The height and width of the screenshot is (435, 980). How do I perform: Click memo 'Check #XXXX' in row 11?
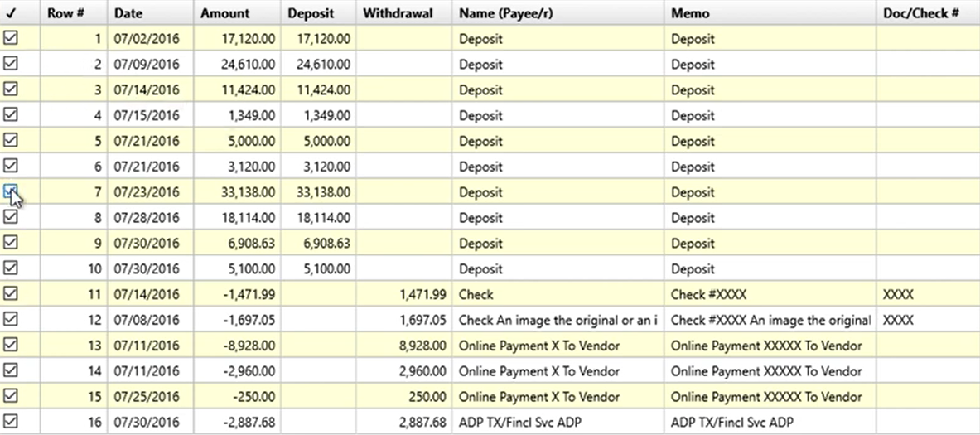770,294
